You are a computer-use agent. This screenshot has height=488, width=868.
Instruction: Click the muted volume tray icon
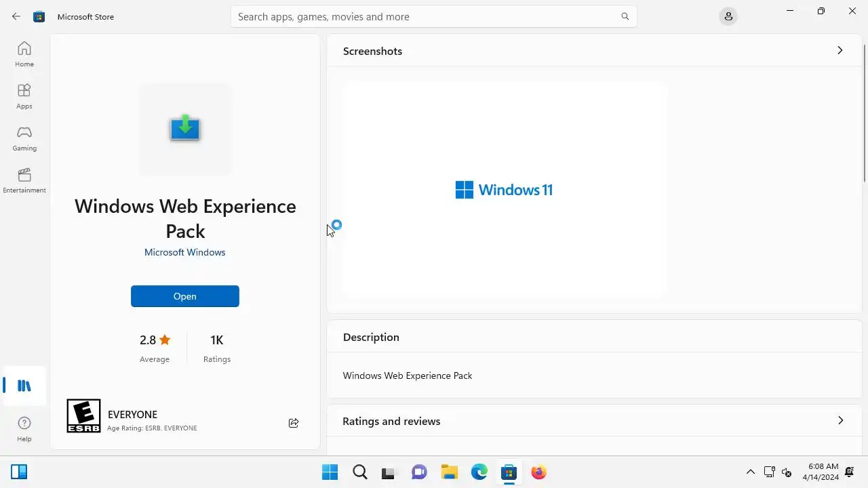pos(787,472)
